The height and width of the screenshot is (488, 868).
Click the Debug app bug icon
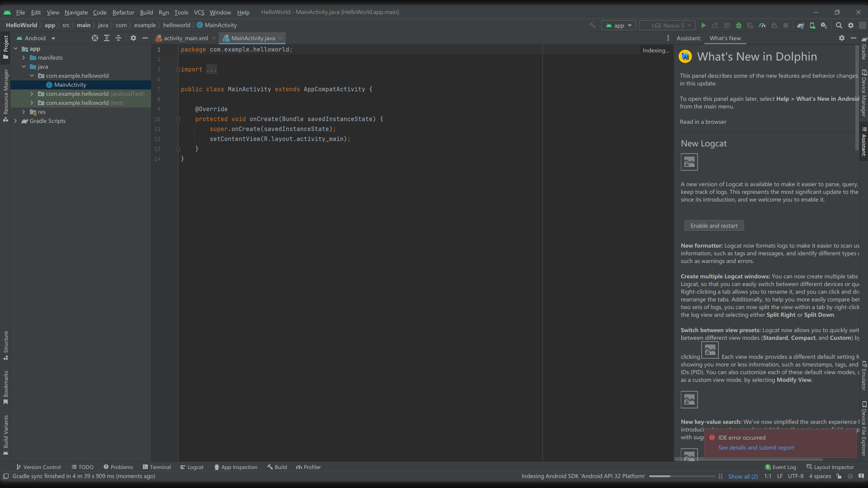[x=739, y=26]
